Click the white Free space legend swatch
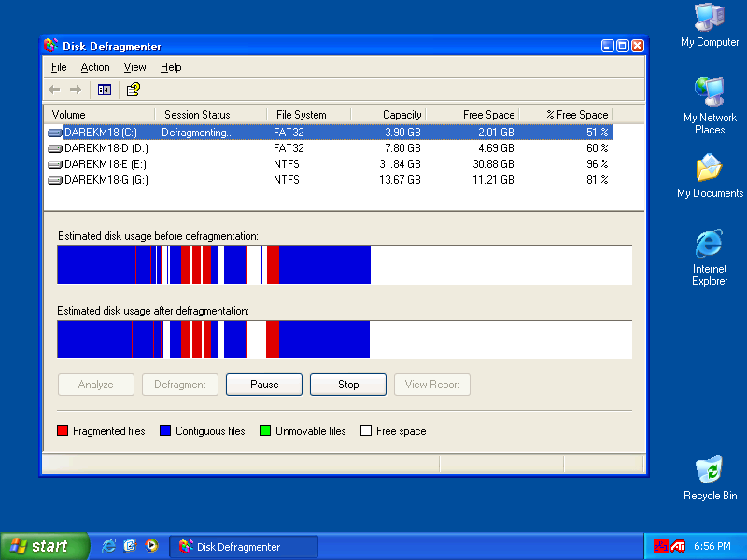Screen dimensions: 747x560 coord(366,431)
